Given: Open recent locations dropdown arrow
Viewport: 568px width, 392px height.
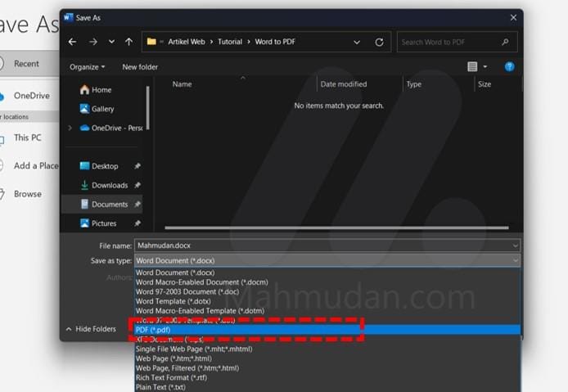Looking at the screenshot, I should 111,42.
